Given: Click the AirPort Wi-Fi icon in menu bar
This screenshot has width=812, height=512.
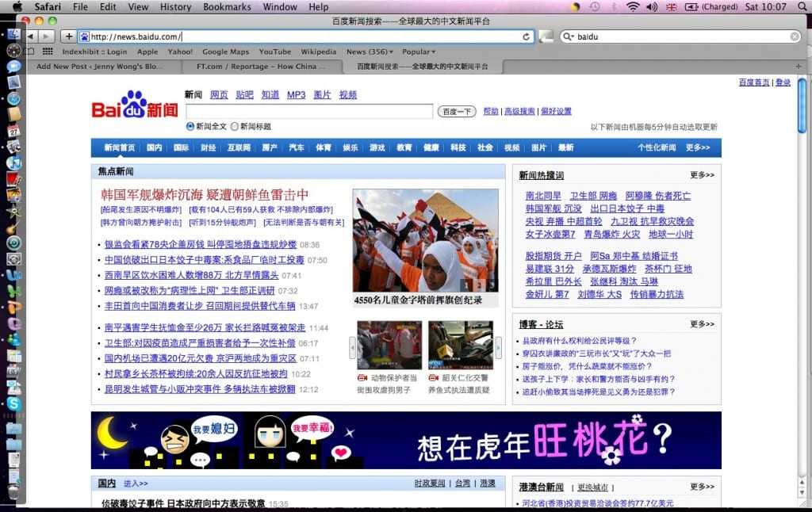Looking at the screenshot, I should tap(634, 7).
